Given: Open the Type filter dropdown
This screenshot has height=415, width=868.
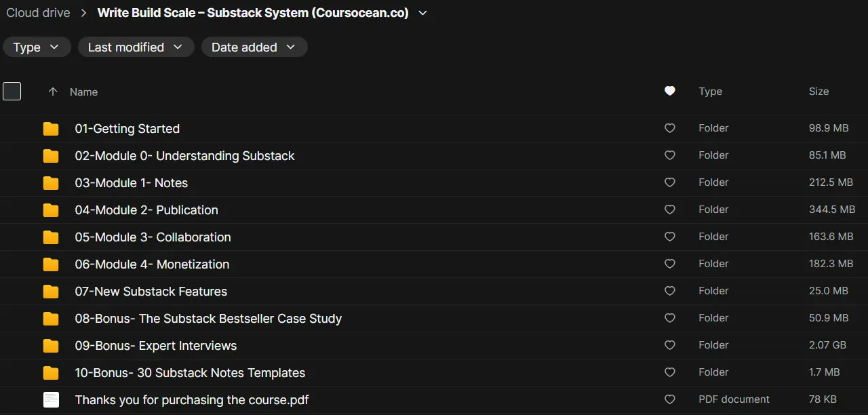Looking at the screenshot, I should 37,47.
